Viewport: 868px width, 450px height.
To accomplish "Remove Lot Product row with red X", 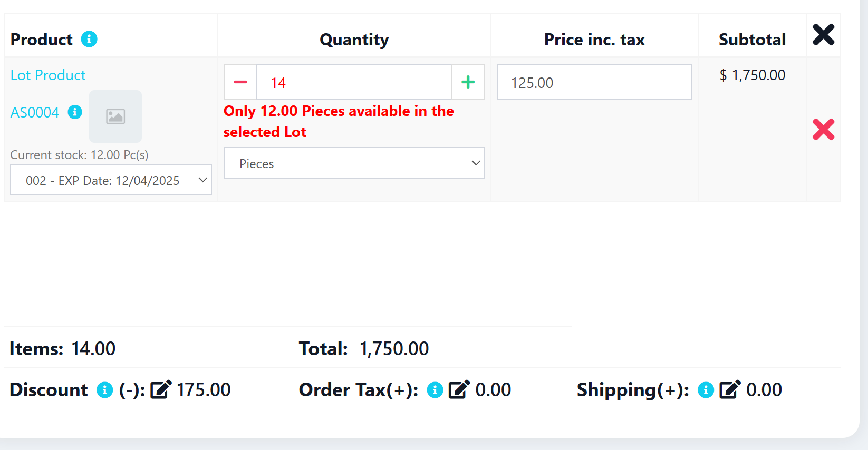I will 823,130.
